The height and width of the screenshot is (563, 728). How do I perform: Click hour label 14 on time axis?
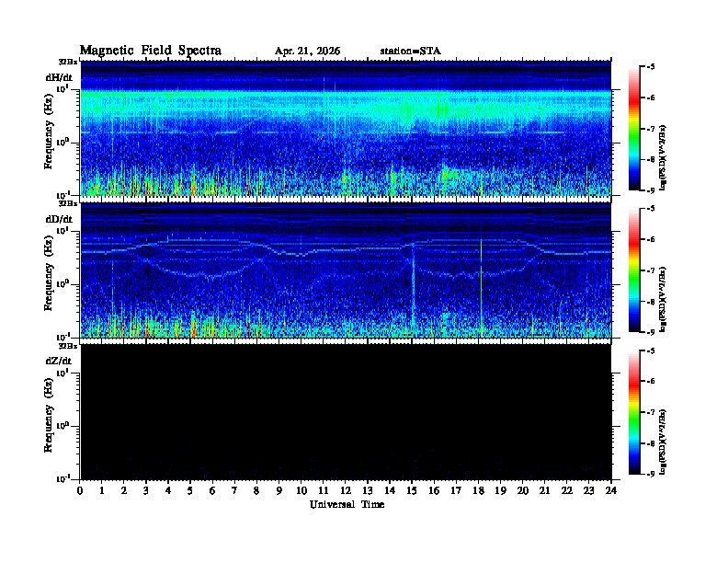390,490
